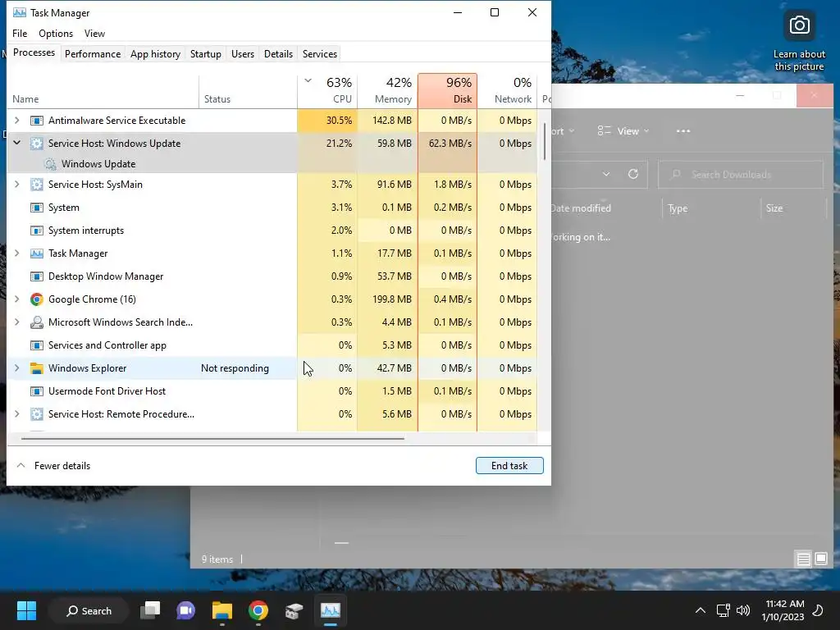Open File Explorer from the taskbar
This screenshot has width=840, height=630.
coord(221,610)
